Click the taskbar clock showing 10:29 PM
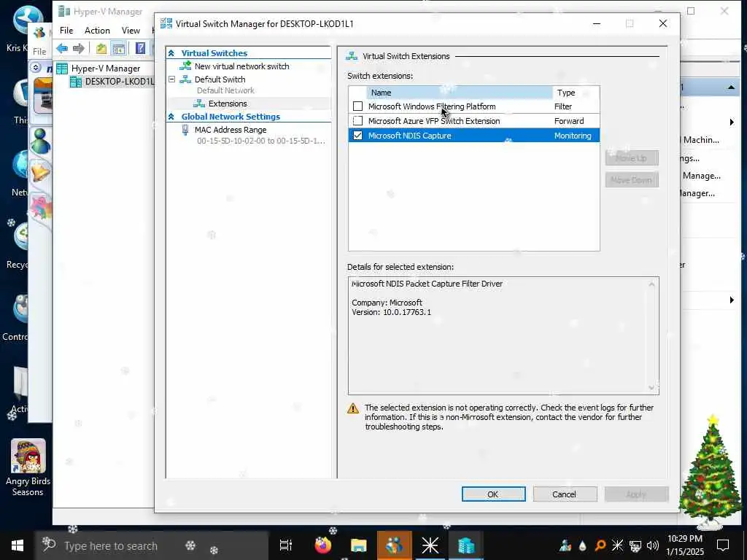This screenshot has width=747, height=560. [684, 545]
